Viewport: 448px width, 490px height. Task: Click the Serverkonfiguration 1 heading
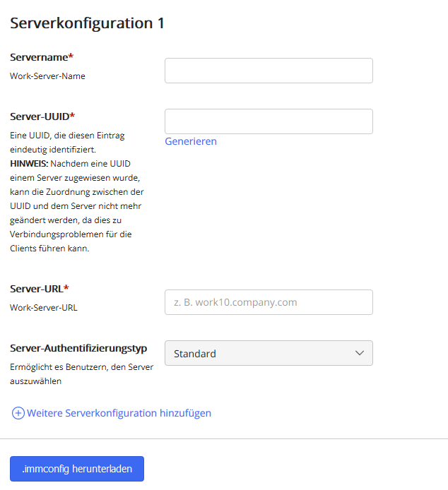[x=88, y=23]
